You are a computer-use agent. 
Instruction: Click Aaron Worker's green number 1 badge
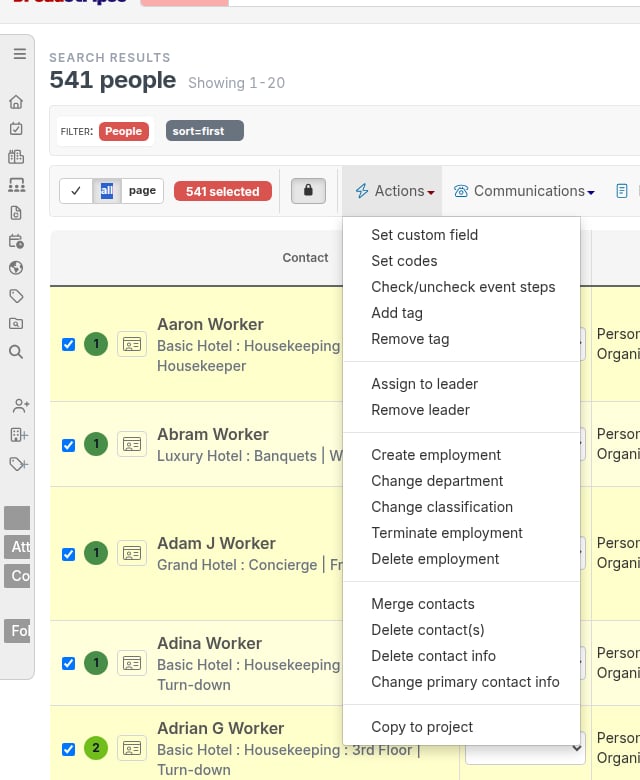click(96, 344)
